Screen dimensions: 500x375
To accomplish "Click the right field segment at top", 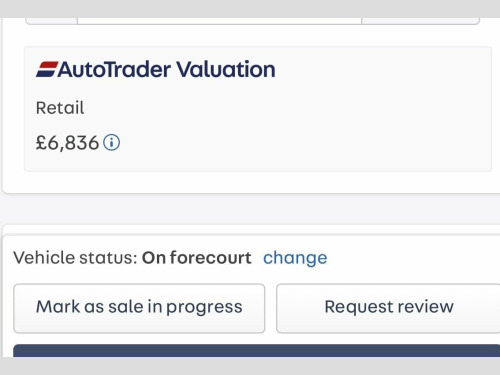I will 421,21.
